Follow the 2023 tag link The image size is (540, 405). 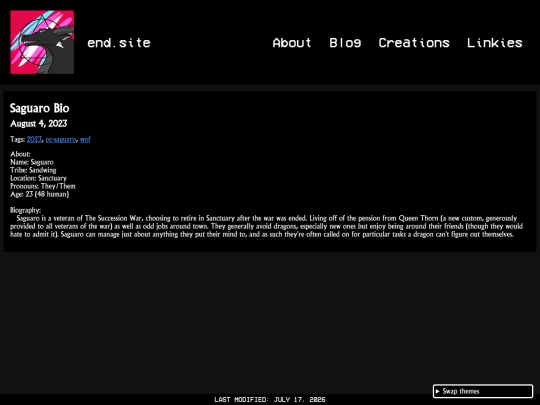pos(34,139)
